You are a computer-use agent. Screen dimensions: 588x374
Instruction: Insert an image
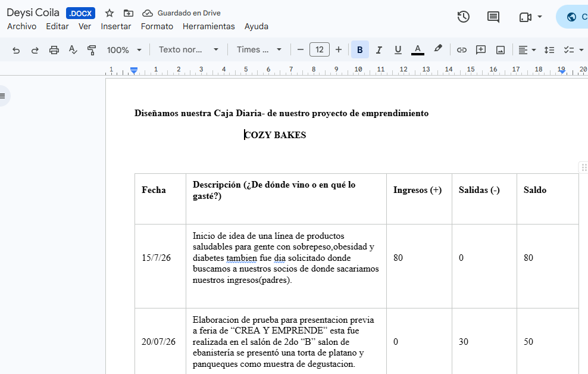(501, 50)
